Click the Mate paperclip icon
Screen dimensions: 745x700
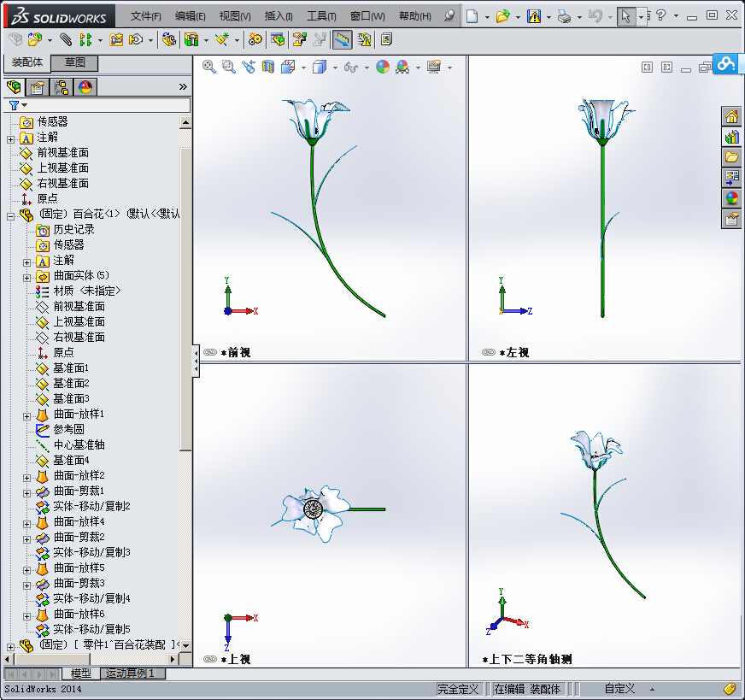coord(66,39)
